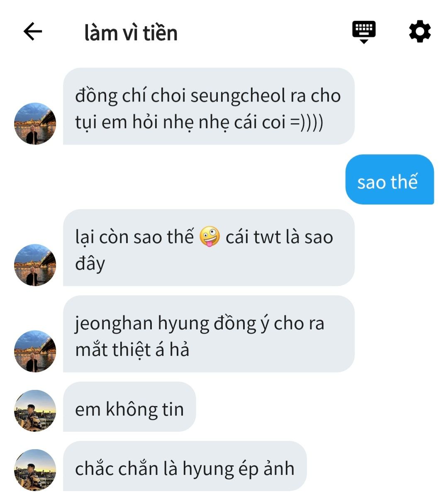Tap avatar beside 'em không tin' message
This screenshot has height=494, width=448.
point(35,411)
